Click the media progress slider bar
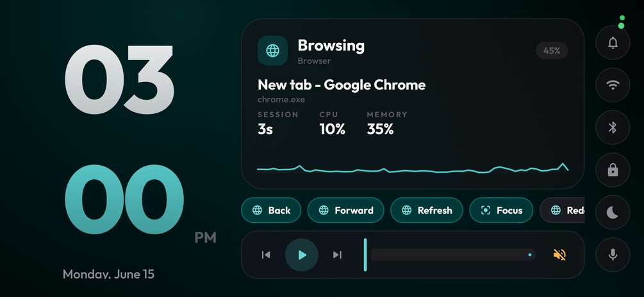 (x=453, y=255)
